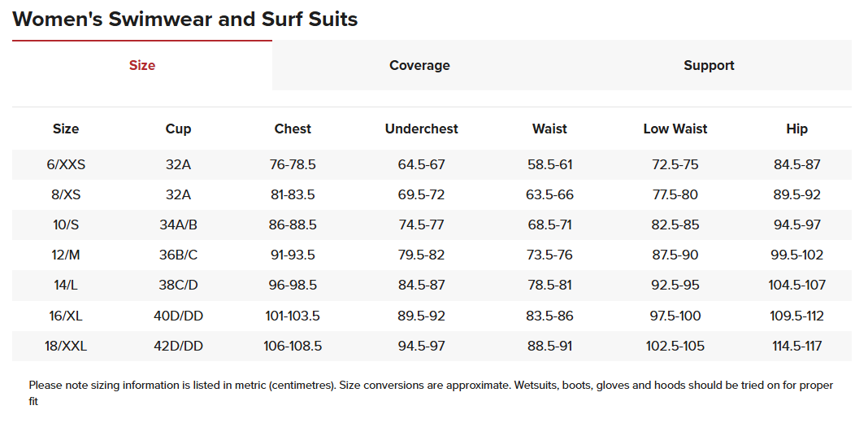Select the 6/XXS size cell
Screen dimensions: 868x423
pyautogui.click(x=66, y=164)
